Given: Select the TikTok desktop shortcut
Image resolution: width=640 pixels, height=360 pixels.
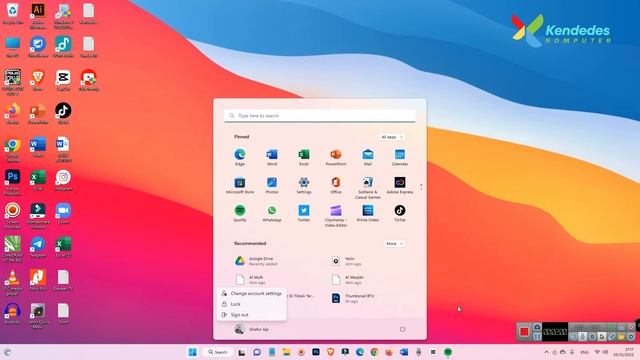Looking at the screenshot, I should click(63, 113).
